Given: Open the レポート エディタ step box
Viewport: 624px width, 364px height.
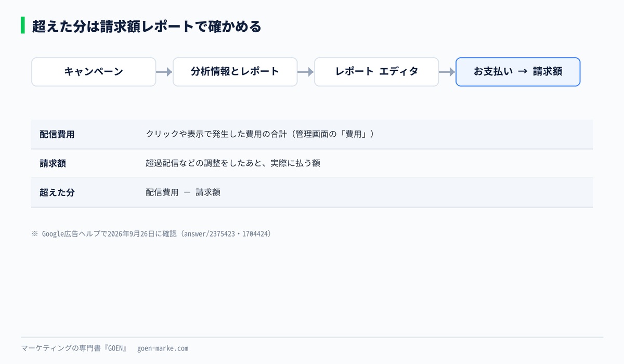Looking at the screenshot, I should [376, 72].
